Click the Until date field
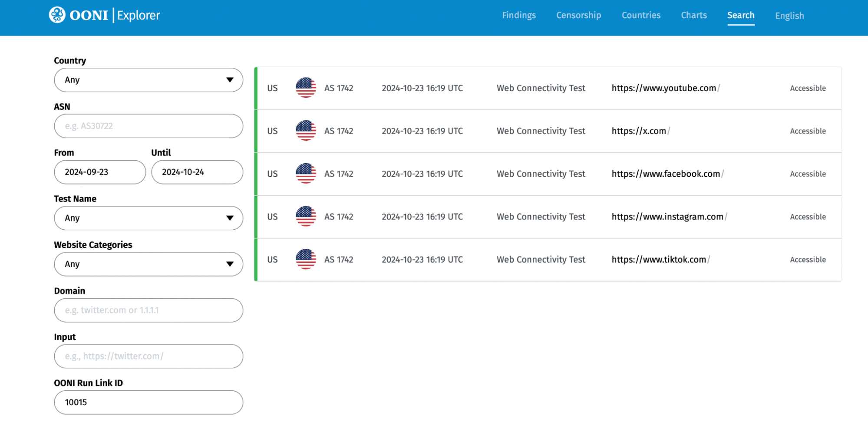The image size is (868, 426). pos(197,172)
